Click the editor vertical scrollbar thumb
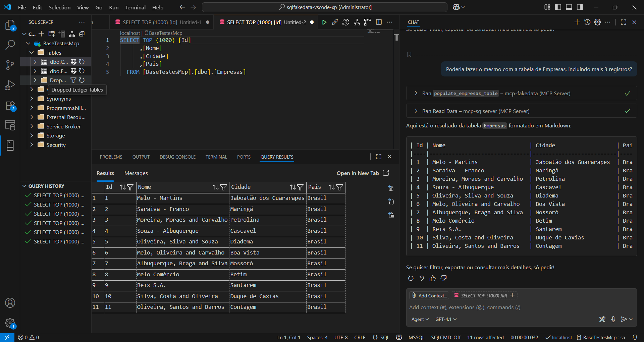644x342 pixels. [x=396, y=37]
